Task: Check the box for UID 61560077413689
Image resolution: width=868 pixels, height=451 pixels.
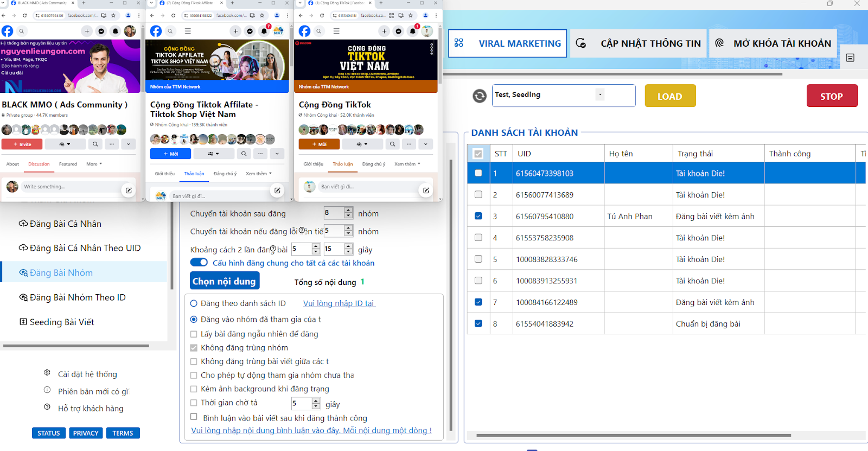Action: coord(478,194)
